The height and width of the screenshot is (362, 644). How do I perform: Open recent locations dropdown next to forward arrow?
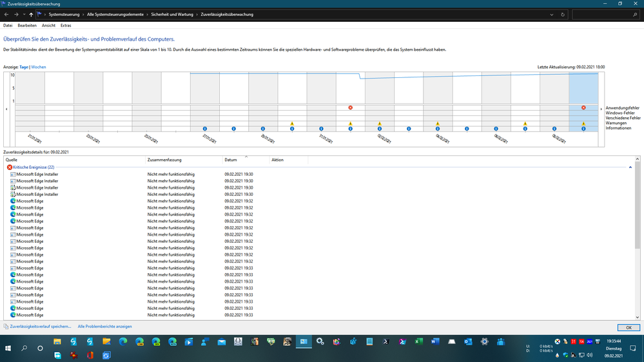(x=24, y=14)
